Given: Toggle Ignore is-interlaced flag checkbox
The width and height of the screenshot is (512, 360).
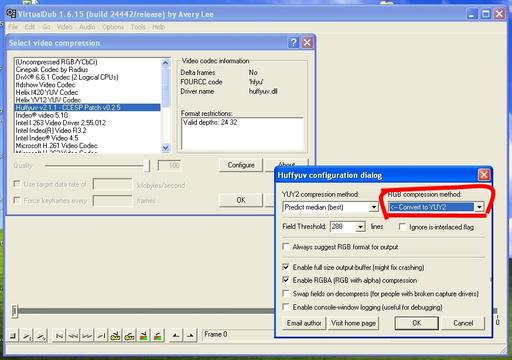Looking at the screenshot, I should pos(402,227).
